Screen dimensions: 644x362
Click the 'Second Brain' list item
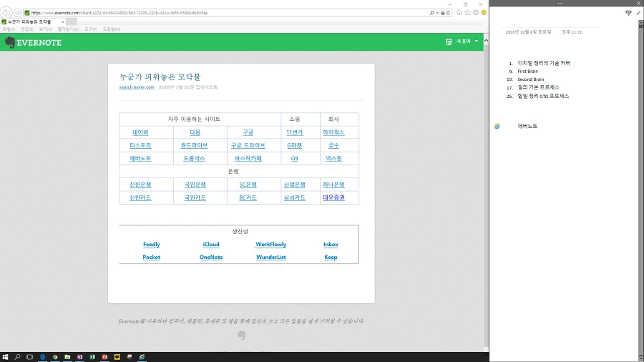[531, 79]
